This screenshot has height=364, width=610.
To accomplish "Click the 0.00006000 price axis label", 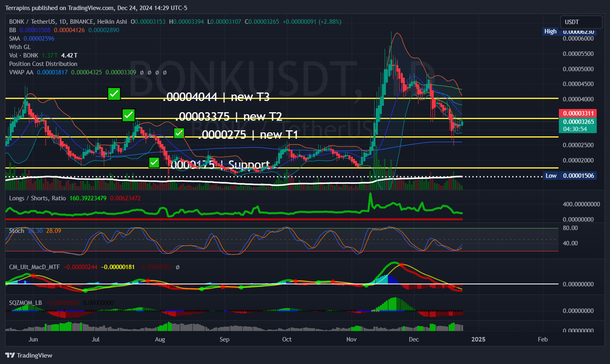I will (578, 39).
